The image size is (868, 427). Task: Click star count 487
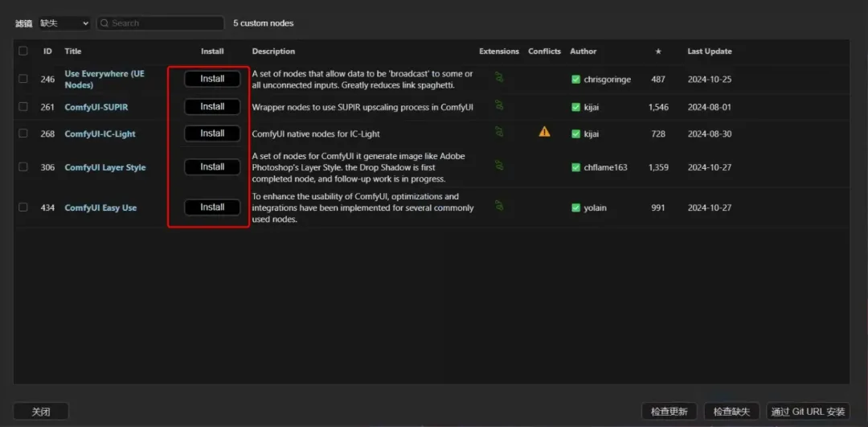click(x=658, y=79)
